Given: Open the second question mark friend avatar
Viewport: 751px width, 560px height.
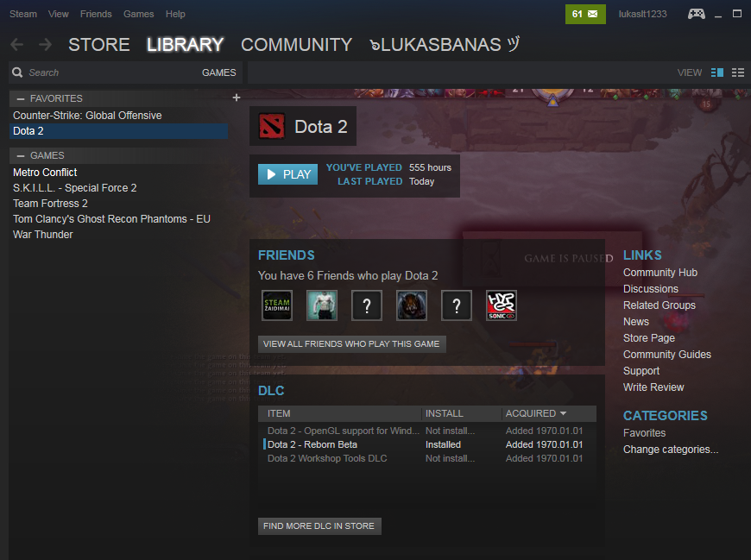Looking at the screenshot, I should click(457, 305).
